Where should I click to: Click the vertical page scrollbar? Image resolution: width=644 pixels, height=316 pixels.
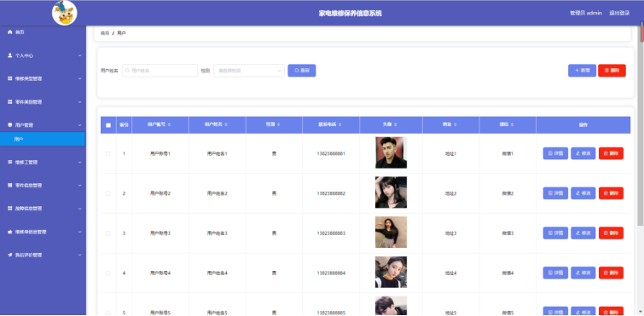pos(641,123)
